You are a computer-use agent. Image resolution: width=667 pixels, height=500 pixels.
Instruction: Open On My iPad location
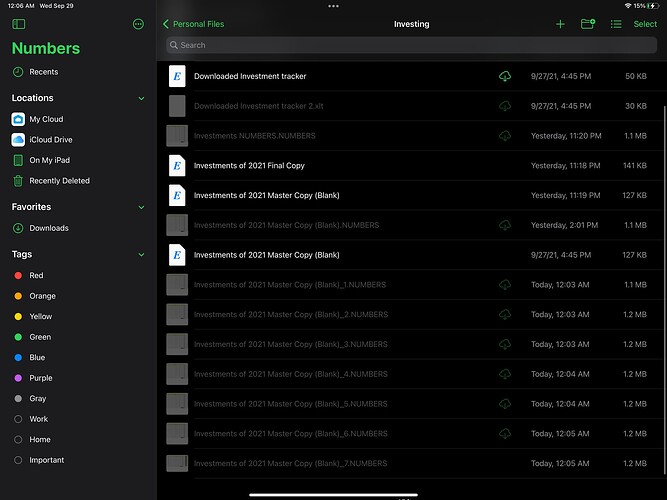click(x=49, y=160)
